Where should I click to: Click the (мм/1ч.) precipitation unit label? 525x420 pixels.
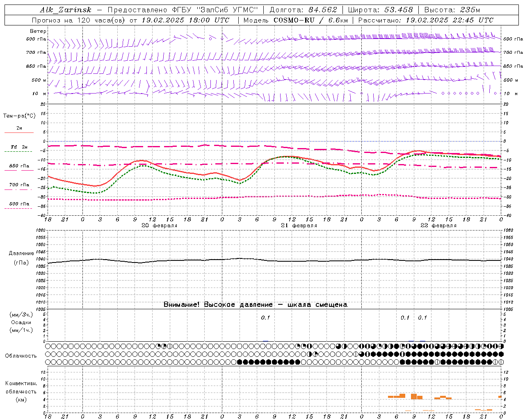pyautogui.click(x=21, y=330)
